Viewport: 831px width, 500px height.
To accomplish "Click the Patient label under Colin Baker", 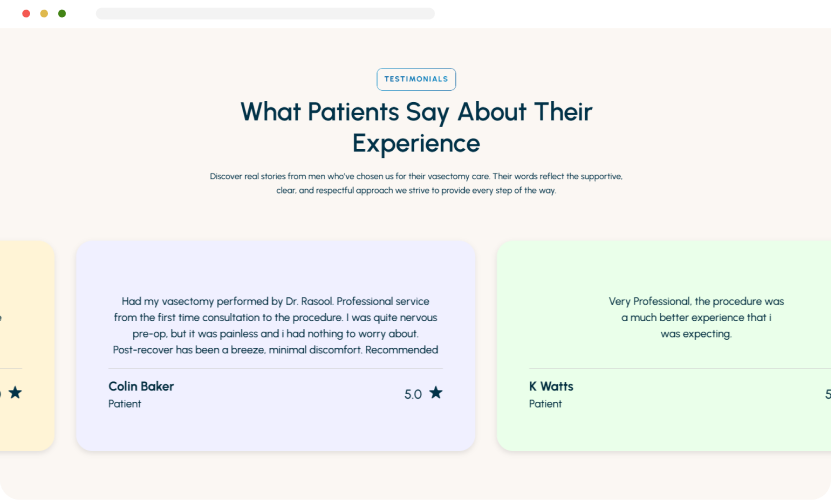I will tap(125, 403).
